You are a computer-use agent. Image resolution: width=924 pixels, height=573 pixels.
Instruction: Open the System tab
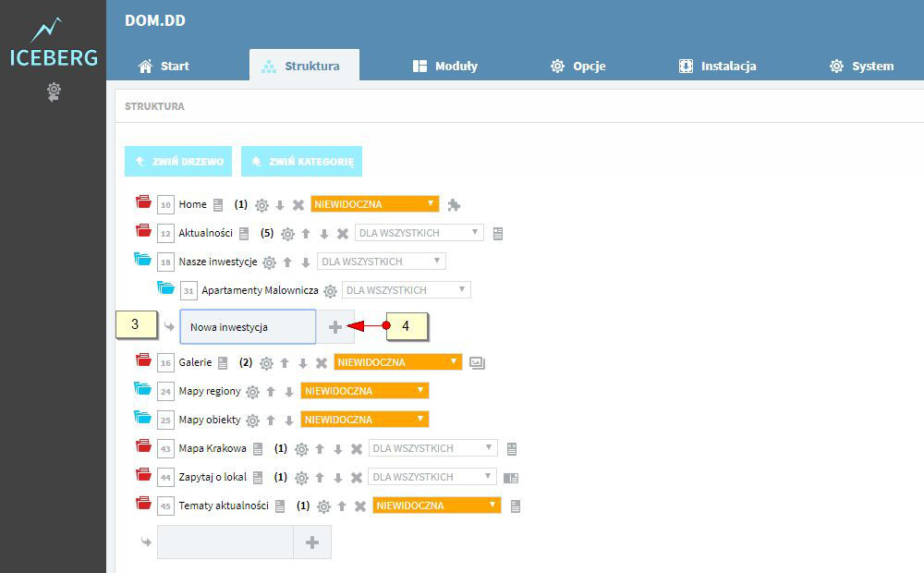[x=861, y=66]
